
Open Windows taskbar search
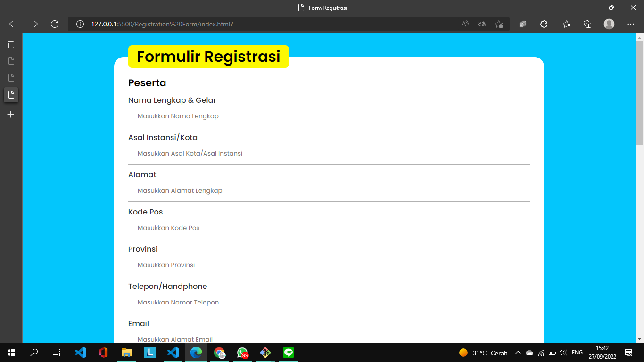point(34,353)
